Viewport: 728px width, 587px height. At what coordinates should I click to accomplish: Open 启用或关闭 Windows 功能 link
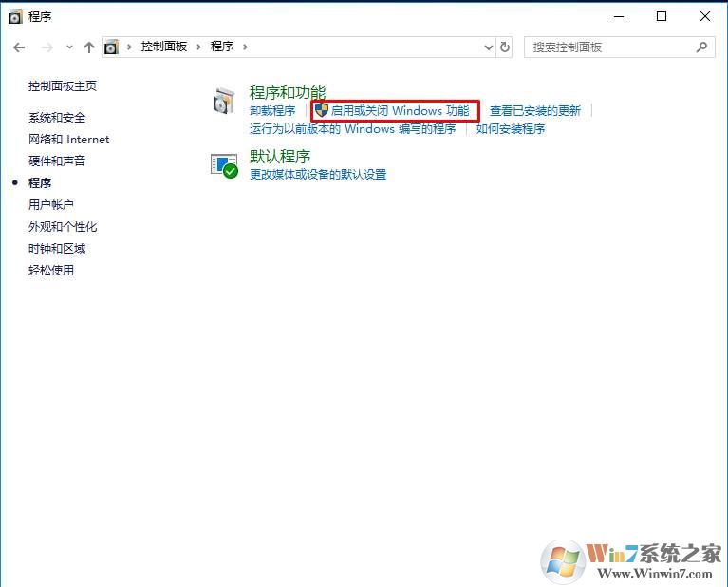pyautogui.click(x=400, y=111)
